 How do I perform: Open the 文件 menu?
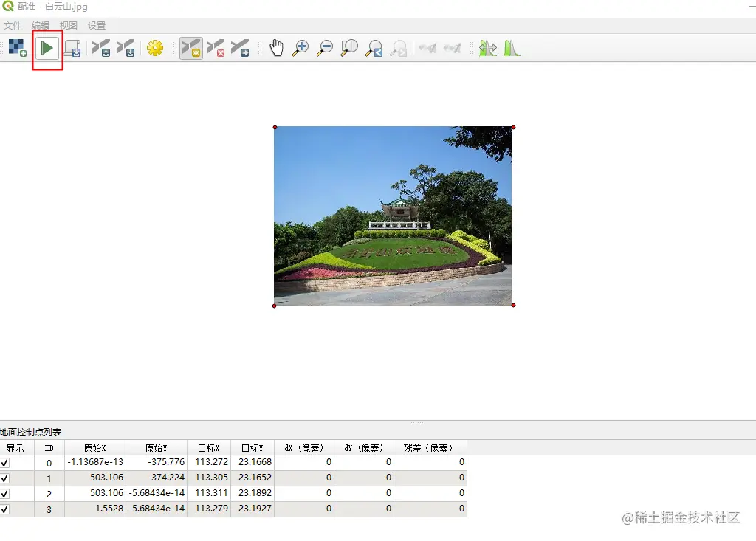[x=13, y=26]
